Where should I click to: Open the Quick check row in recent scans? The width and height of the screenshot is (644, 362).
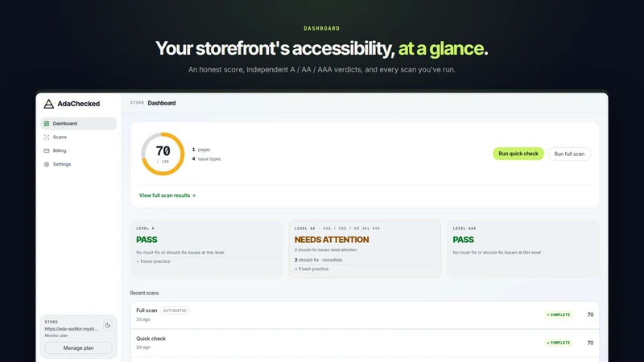365,343
